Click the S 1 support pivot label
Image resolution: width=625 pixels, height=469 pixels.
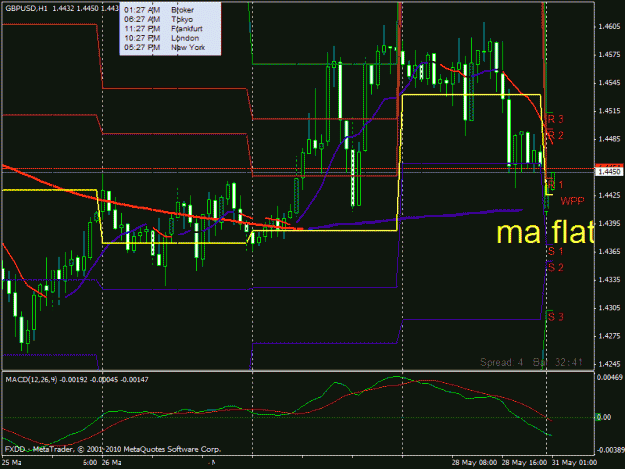pyautogui.click(x=556, y=251)
